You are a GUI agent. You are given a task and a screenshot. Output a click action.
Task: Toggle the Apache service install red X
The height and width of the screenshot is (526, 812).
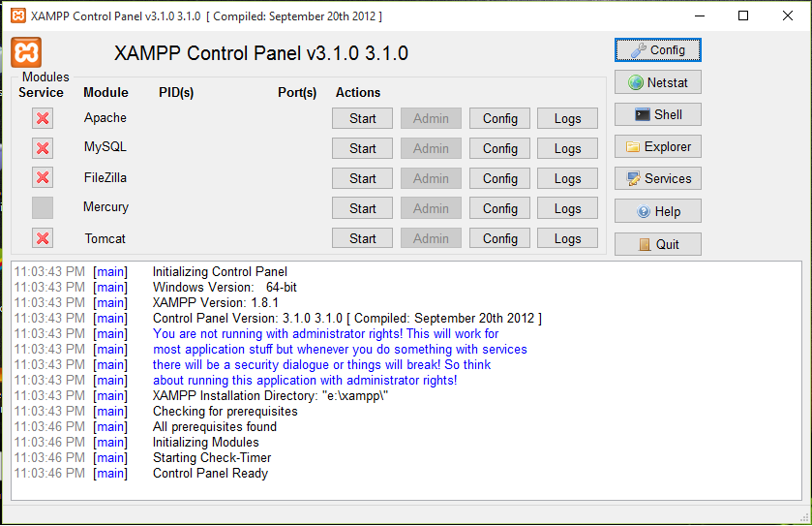(x=43, y=118)
